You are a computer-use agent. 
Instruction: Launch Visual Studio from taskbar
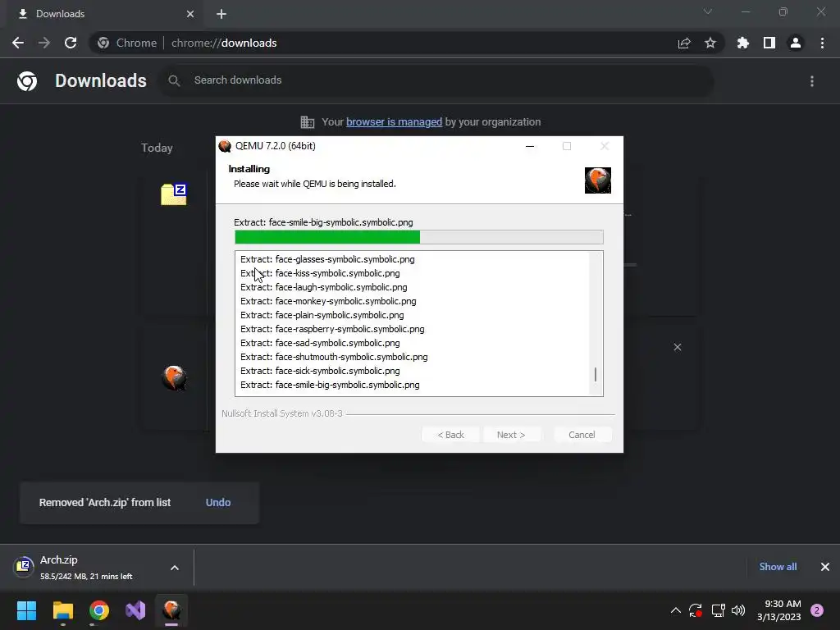tap(135, 610)
